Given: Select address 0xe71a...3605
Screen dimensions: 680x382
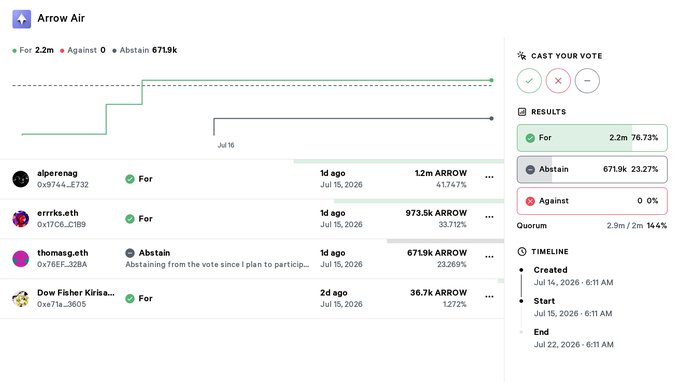Looking at the screenshot, I should [x=62, y=304].
